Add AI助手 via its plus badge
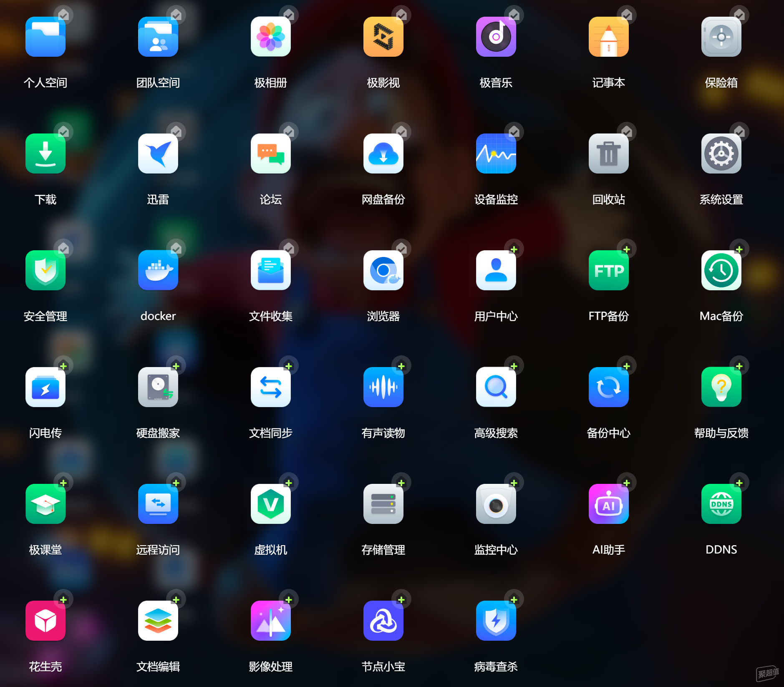This screenshot has height=687, width=784. pos(627,483)
